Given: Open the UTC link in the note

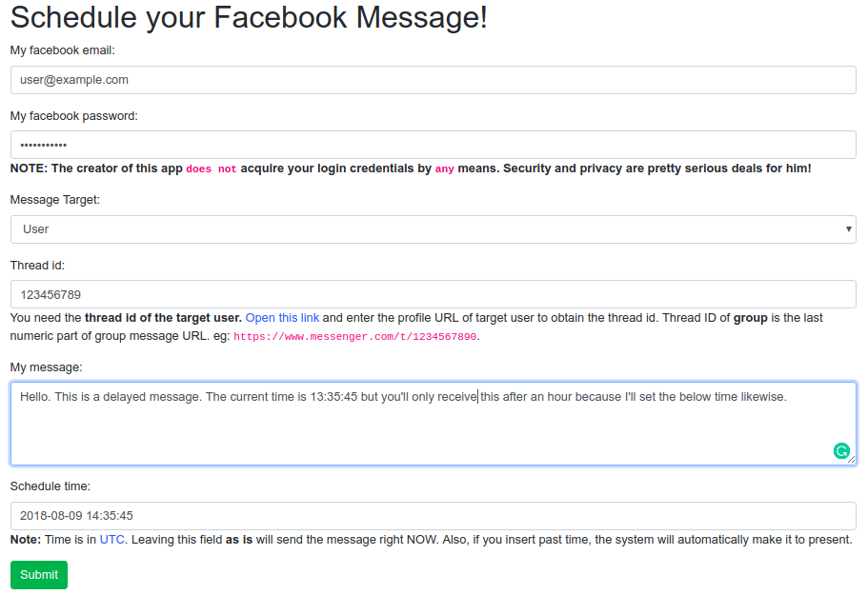Looking at the screenshot, I should (111, 540).
